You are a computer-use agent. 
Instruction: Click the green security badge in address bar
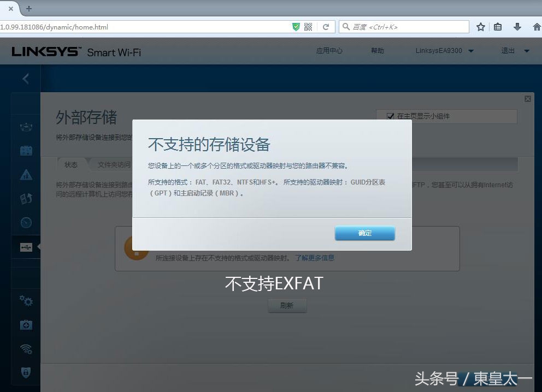tap(296, 26)
